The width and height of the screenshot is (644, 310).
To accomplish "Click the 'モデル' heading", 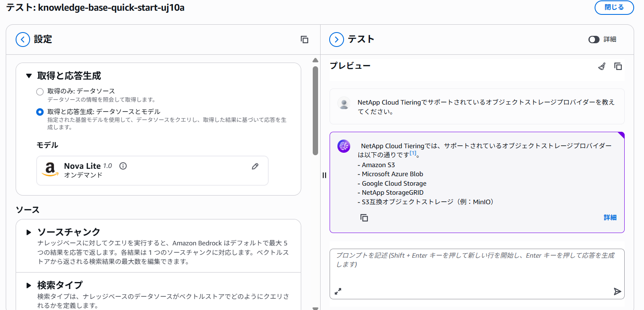I will 47,145.
